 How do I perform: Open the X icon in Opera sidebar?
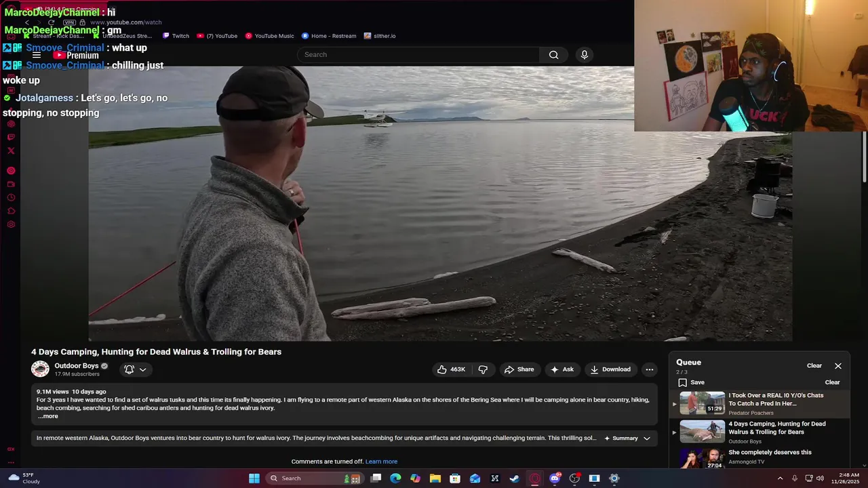tap(11, 150)
